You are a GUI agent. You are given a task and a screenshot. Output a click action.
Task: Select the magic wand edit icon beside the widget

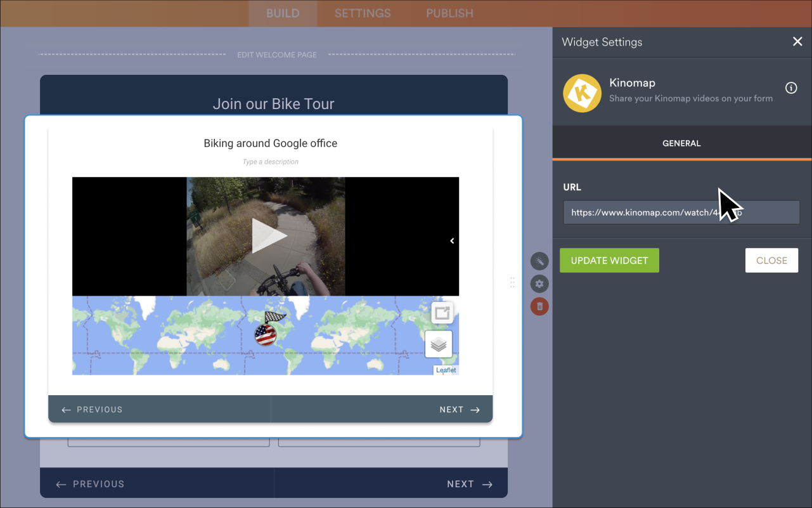[539, 261]
